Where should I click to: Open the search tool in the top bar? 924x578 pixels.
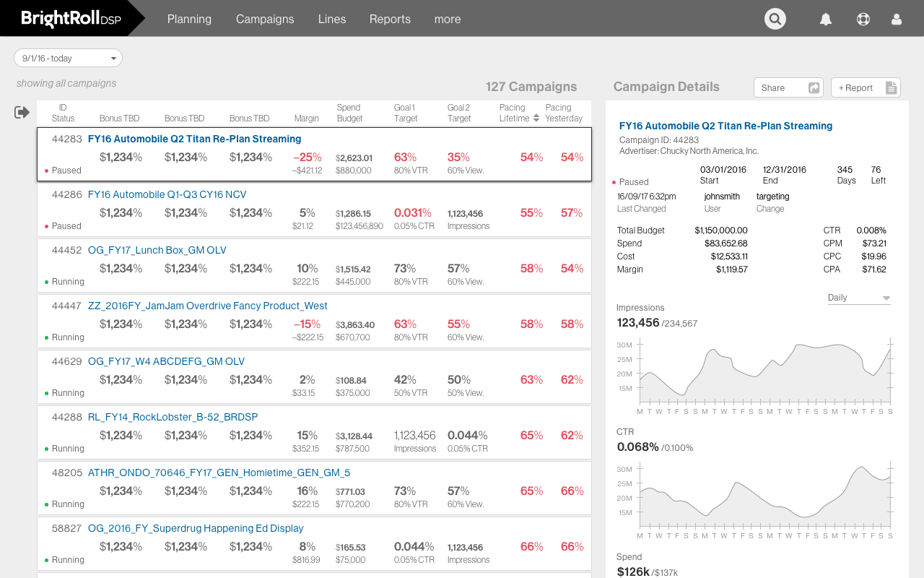coord(775,18)
